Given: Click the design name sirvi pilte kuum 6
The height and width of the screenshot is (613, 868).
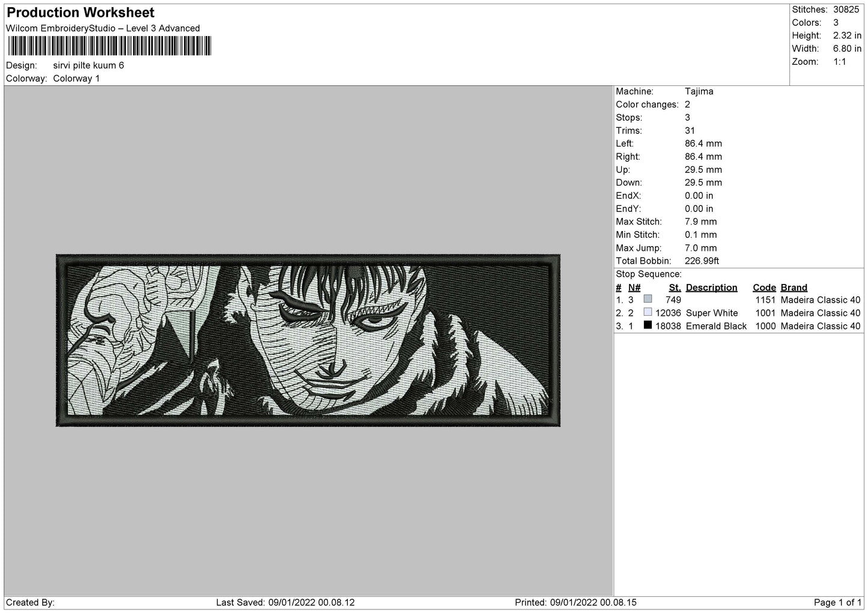Looking at the screenshot, I should (88, 65).
